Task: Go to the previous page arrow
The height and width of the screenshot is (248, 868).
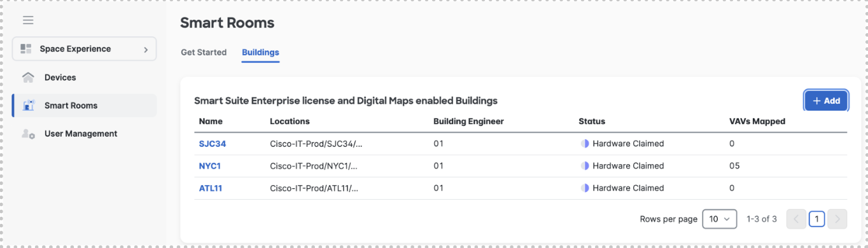Action: 796,219
